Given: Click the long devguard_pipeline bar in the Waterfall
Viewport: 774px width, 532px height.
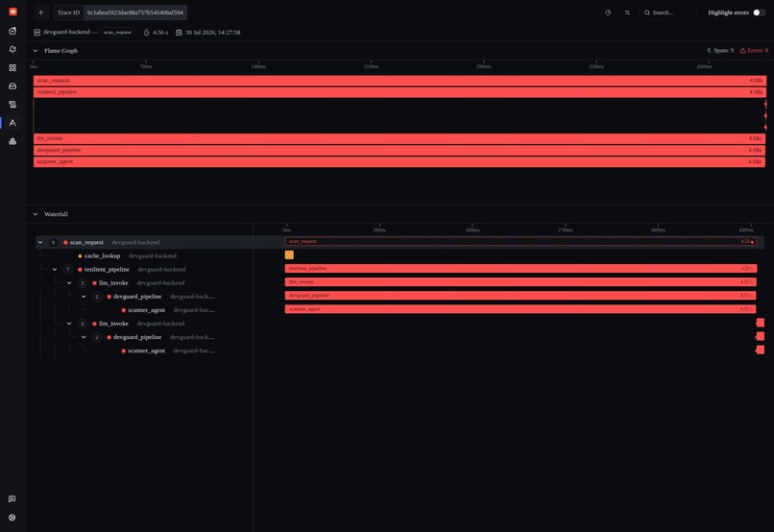Looking at the screenshot, I should click(520, 296).
